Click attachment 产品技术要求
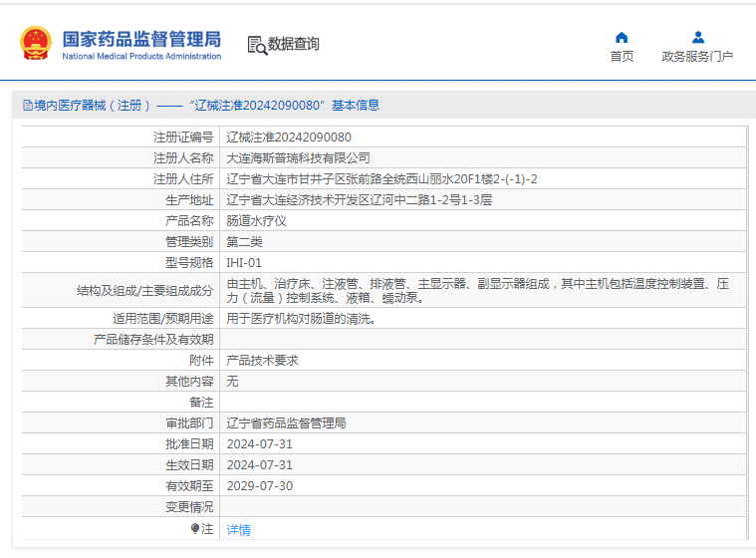 click(262, 361)
